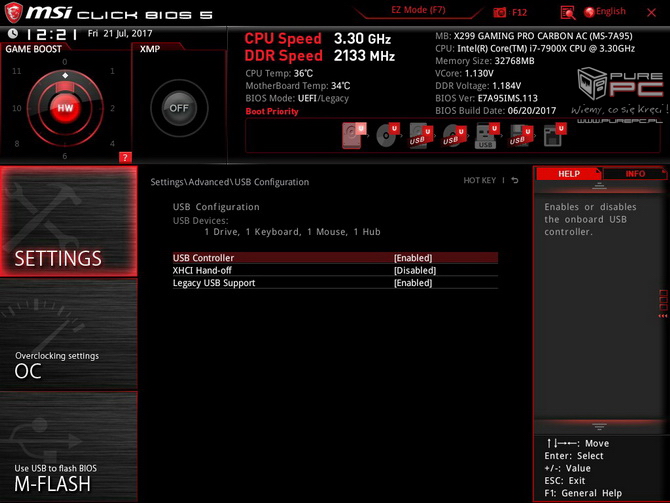This screenshot has width=670, height=503.
Task: Click the BIOS Build Date 06/20/2017 text
Action: (496, 111)
